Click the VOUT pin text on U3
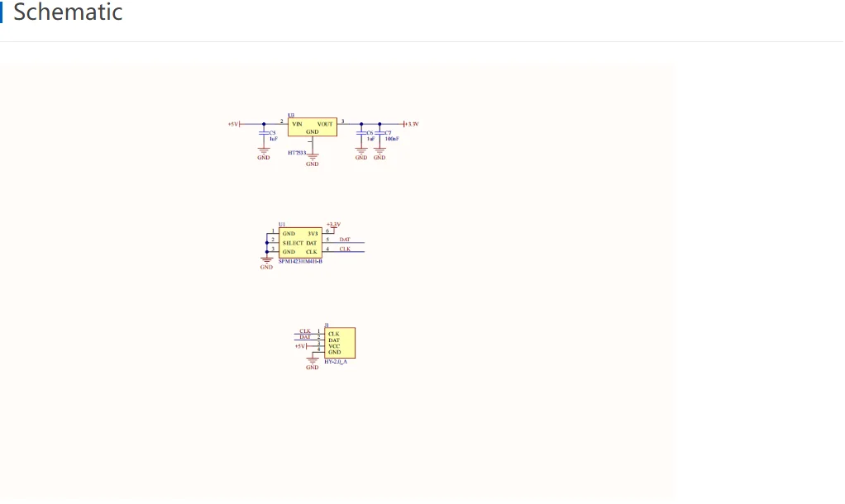Image resolution: width=845 pixels, height=504 pixels. (x=325, y=124)
